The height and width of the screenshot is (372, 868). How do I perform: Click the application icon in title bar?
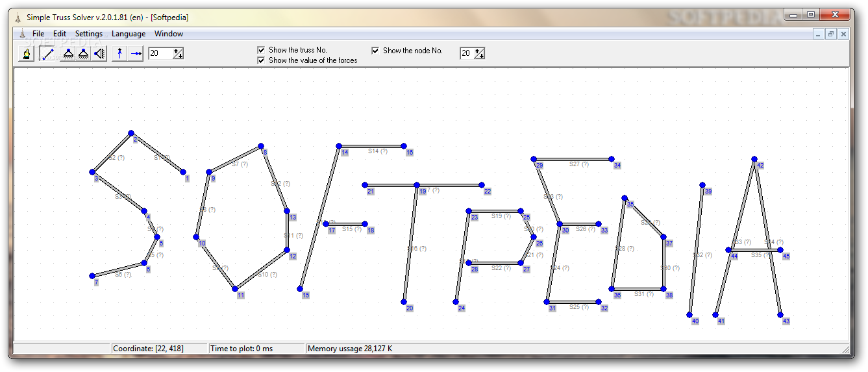pyautogui.click(x=18, y=18)
